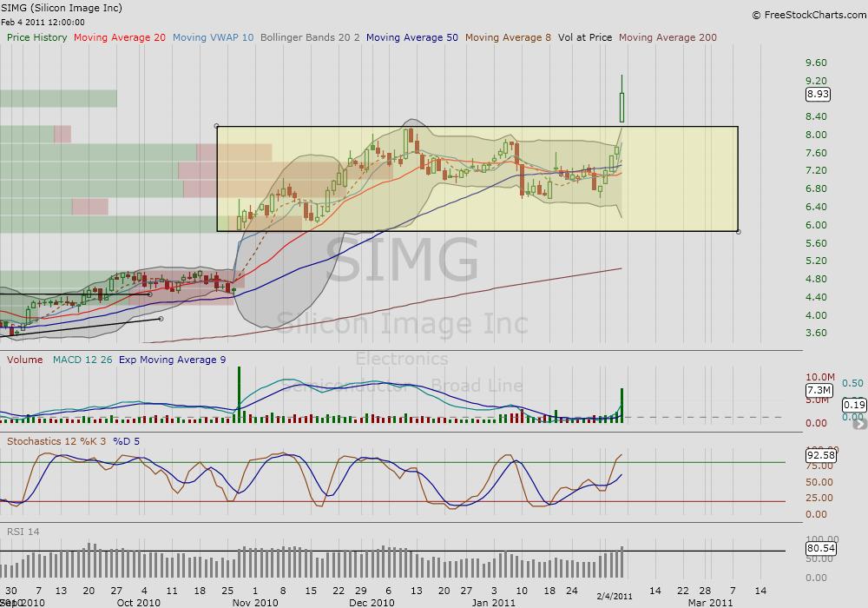Click the Moving Average 200 indicator label
Image resolution: width=868 pixels, height=608 pixels.
coord(667,37)
